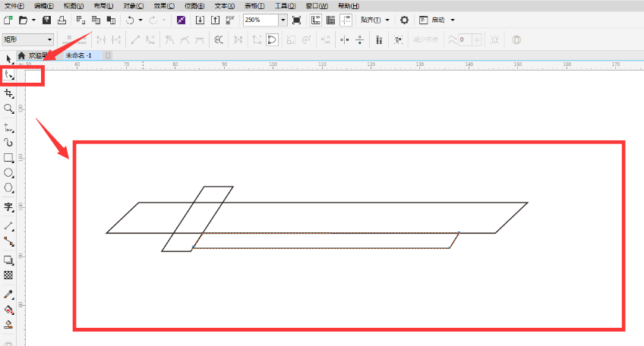
Task: Expand the 启动 launcher dropdown
Action: 453,20
